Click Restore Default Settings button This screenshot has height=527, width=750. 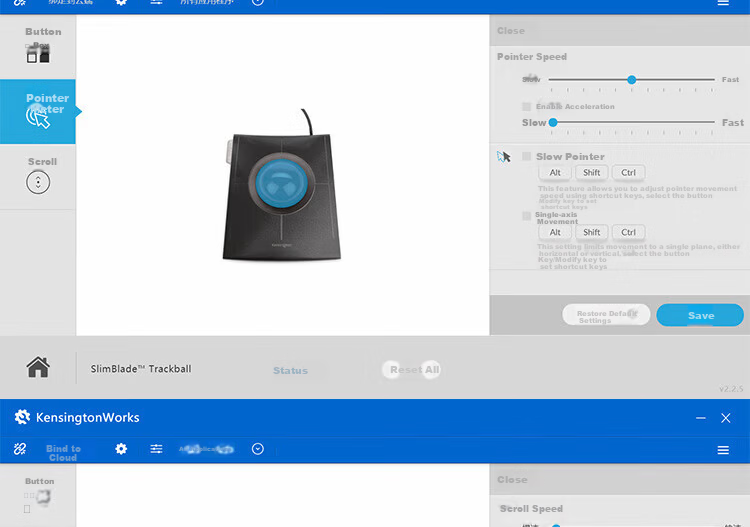[606, 315]
